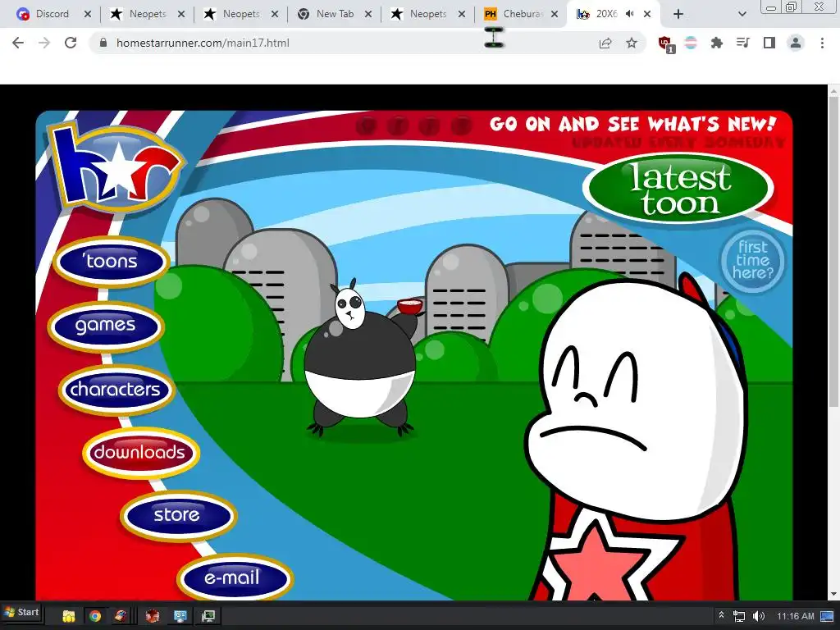Open Chrome's three-dot menu

point(822,43)
